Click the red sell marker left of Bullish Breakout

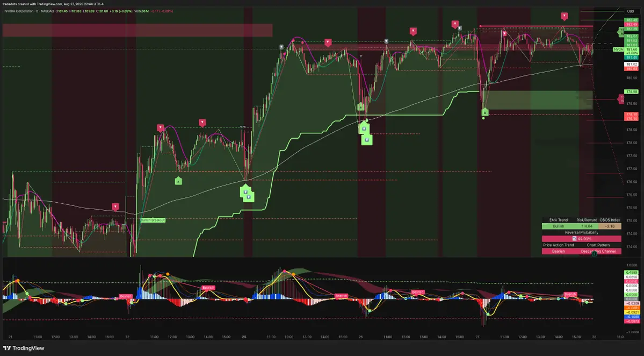(115, 207)
